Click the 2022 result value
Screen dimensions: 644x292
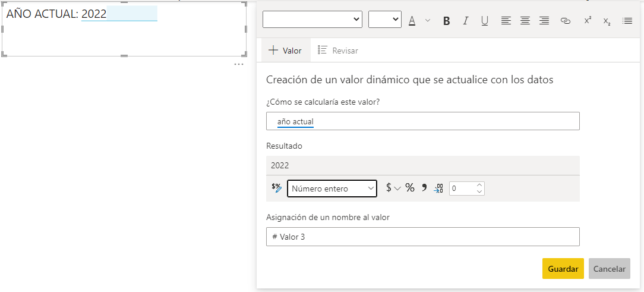[280, 165]
